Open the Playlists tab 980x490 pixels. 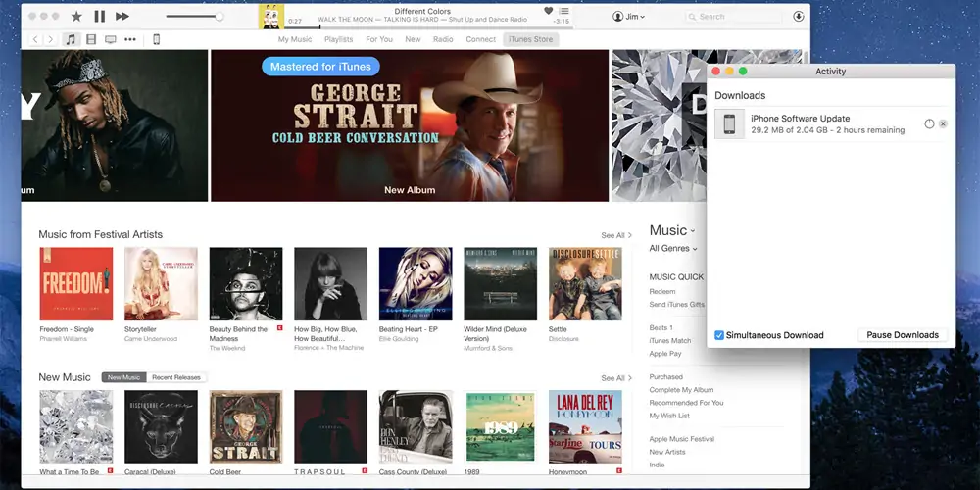click(x=339, y=39)
